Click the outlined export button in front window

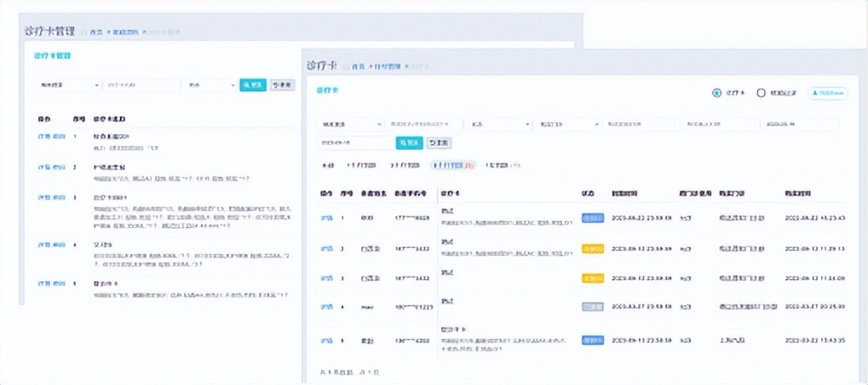tap(828, 94)
